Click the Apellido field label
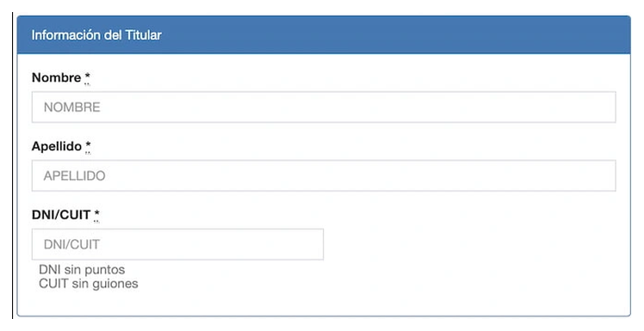Viewport: 644px width, 331px height. click(x=57, y=146)
